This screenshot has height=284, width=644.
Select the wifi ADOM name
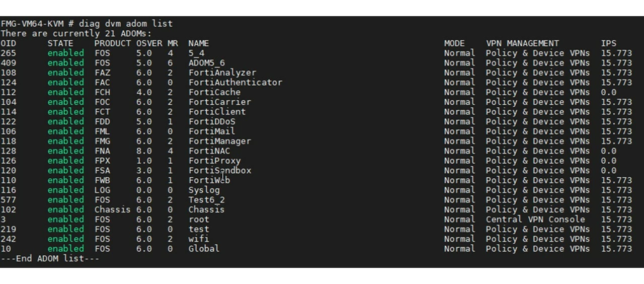[x=199, y=239]
